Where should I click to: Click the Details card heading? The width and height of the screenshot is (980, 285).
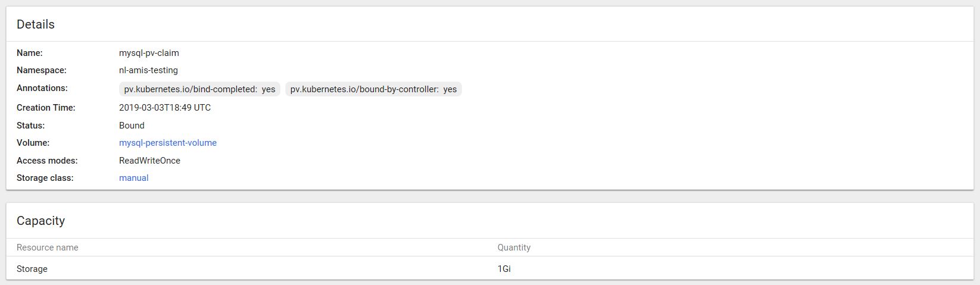(x=36, y=24)
